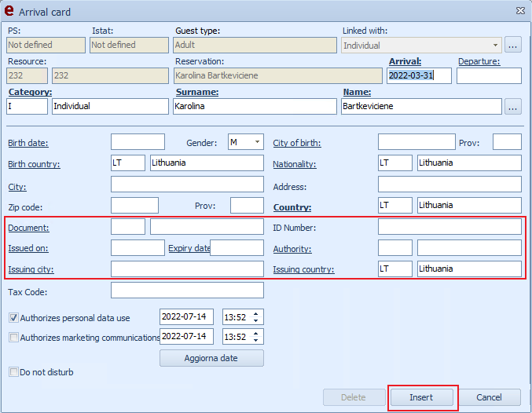Open the Linked with browse button
Viewport: 532px width, 413px height.
[512, 45]
